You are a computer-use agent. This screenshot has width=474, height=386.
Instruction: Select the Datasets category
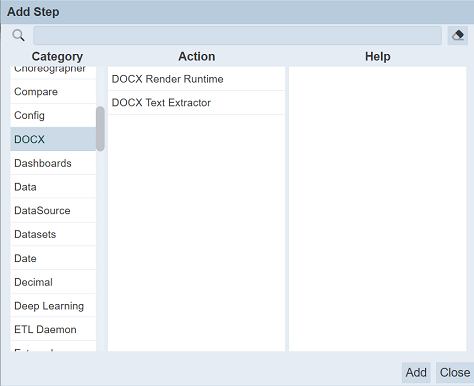click(53, 234)
